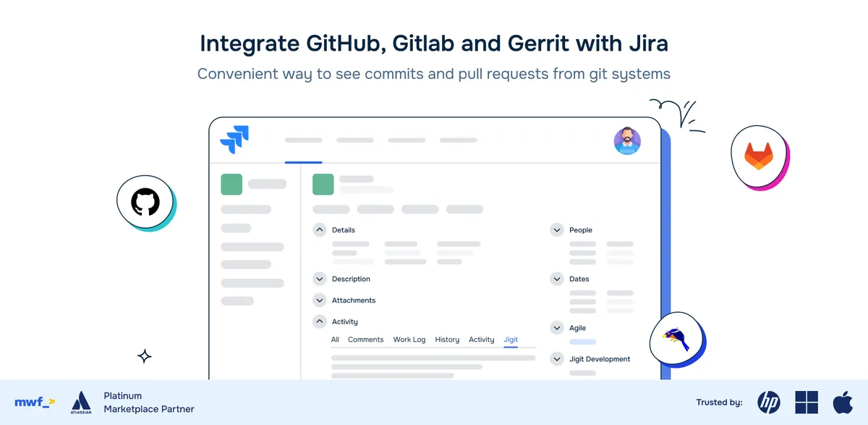Screen dimensions: 868x425
Task: Click the Gerrit bird logo badge
Action: 677,338
